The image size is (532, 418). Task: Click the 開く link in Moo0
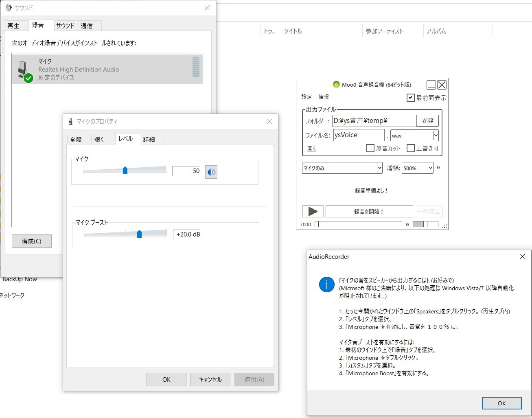coord(311,149)
